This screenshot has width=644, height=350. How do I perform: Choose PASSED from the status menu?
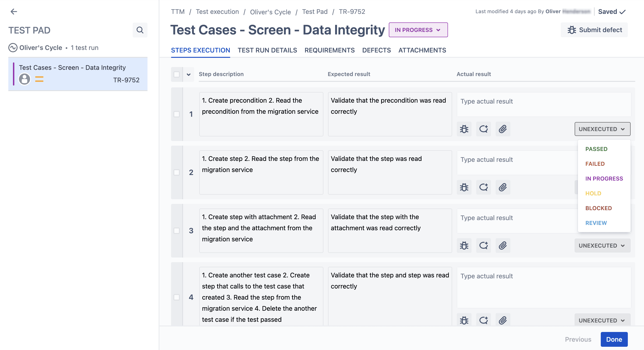point(596,149)
